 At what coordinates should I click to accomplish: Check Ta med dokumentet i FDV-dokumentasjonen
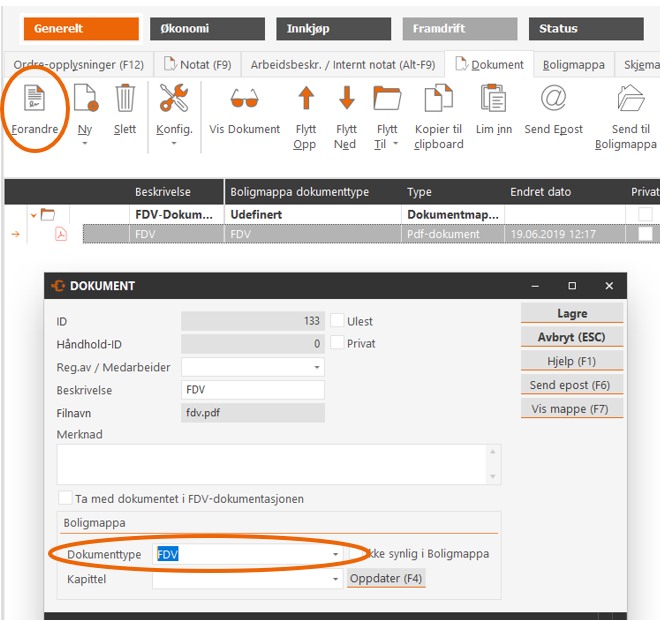(x=65, y=498)
